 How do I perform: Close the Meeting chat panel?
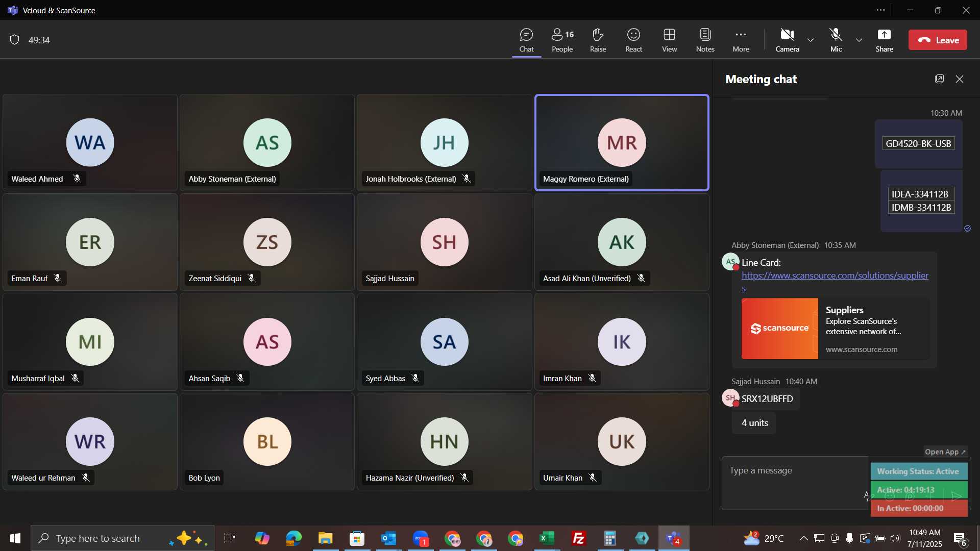(x=960, y=79)
